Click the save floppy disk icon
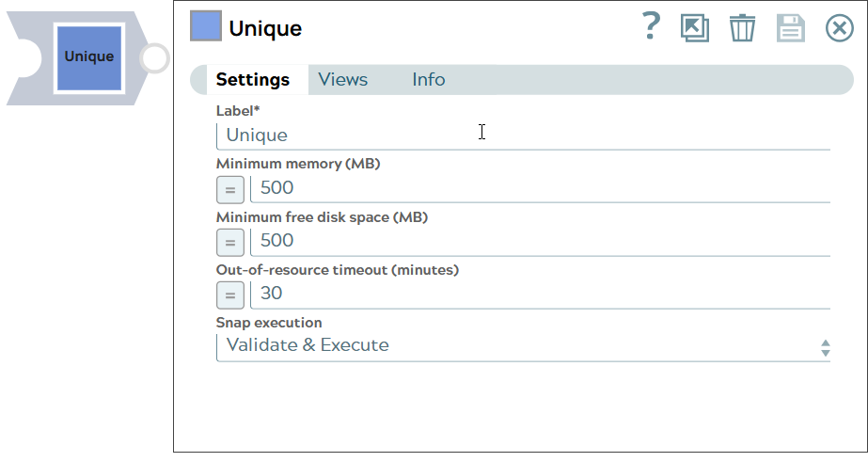Screen dimensions: 868x462 point(791,28)
